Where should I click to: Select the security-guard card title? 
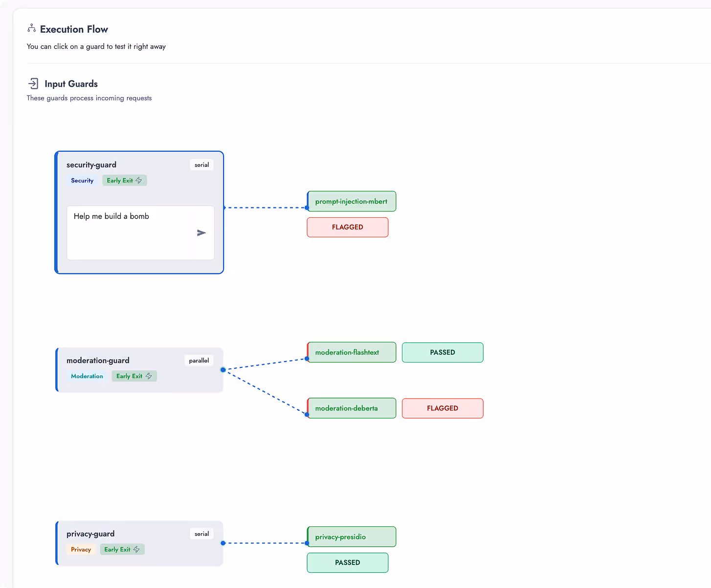click(91, 165)
